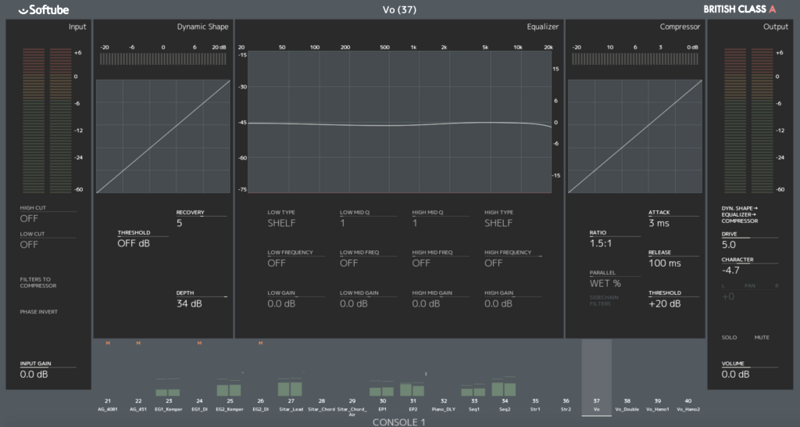Screen dimensions: 800x427
Task: Adjust Low Gain 0.0 dB
Action: [295, 299]
